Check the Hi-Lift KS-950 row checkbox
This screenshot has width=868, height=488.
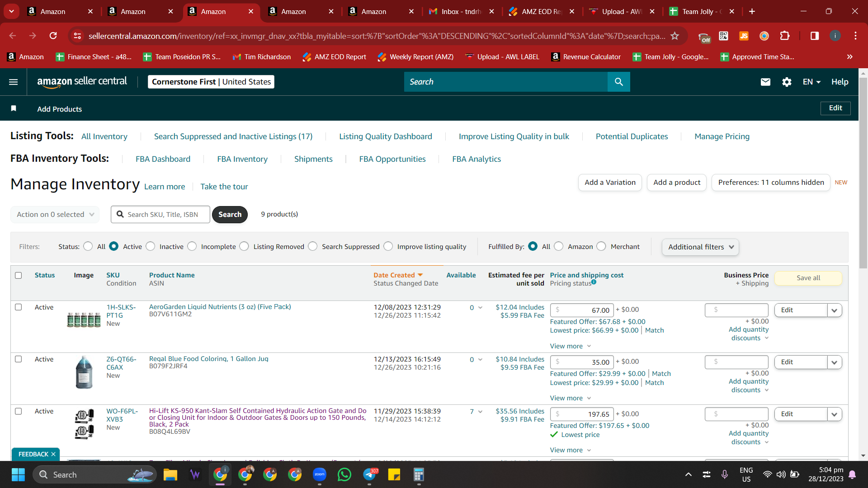click(x=19, y=411)
